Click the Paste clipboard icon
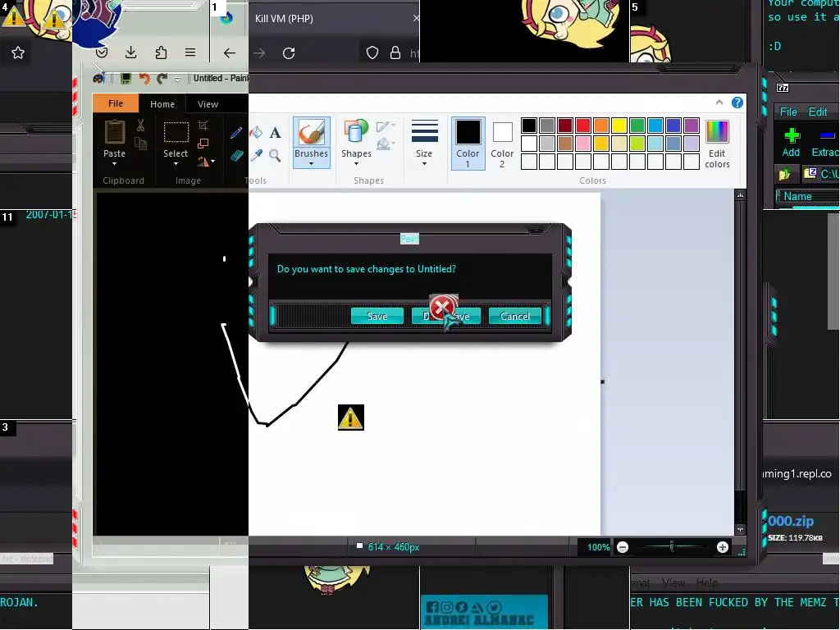This screenshot has width=840, height=630. (115, 132)
